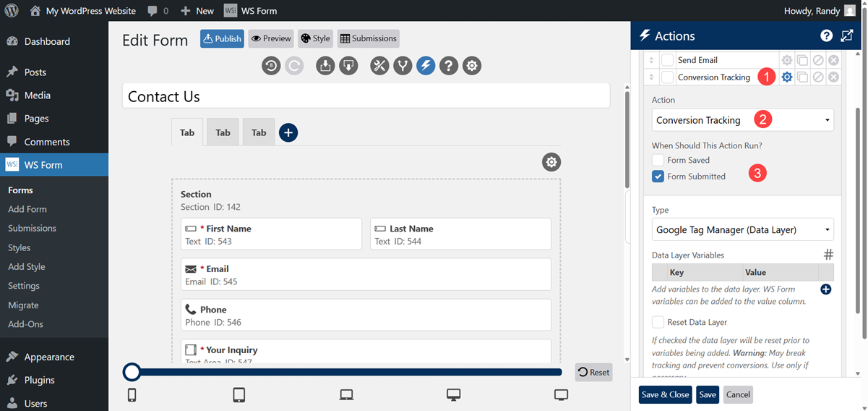Publish the form

coord(222,38)
